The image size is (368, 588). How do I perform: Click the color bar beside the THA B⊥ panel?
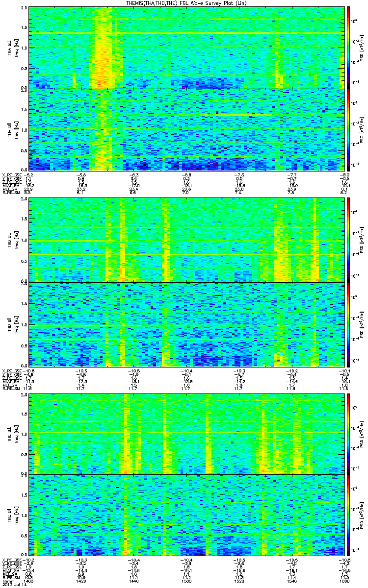point(348,48)
